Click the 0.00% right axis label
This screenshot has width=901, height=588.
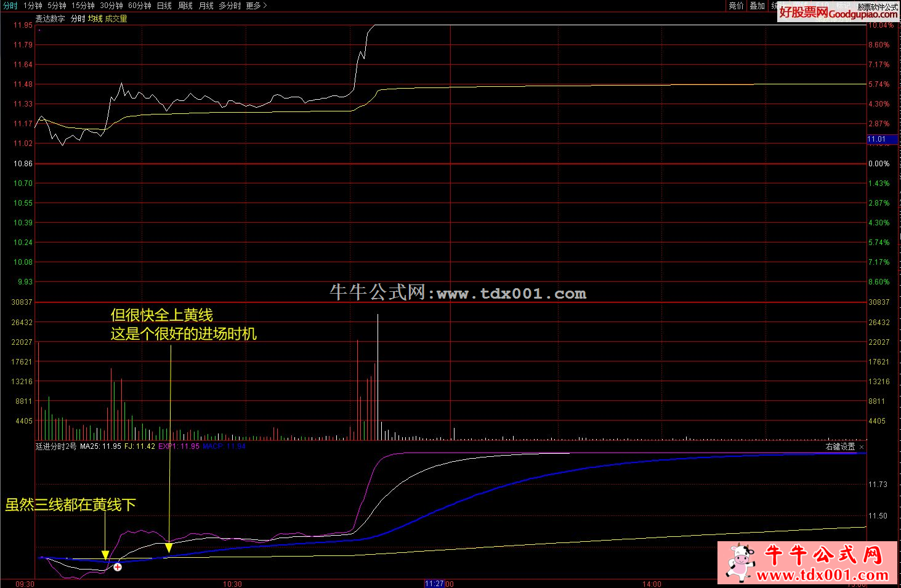point(879,164)
